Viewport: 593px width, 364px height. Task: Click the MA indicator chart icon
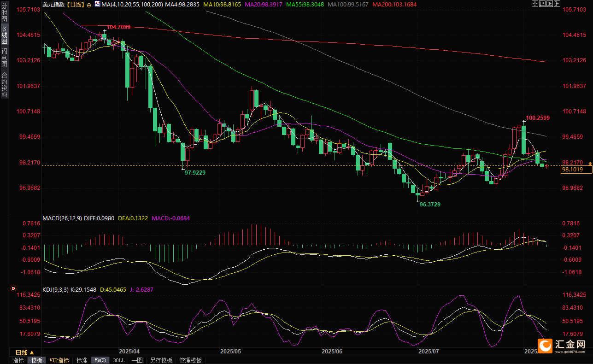97,4
